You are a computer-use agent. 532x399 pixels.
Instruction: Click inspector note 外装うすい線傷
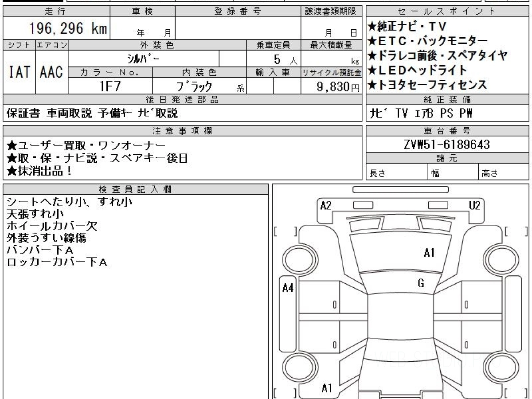(47, 238)
